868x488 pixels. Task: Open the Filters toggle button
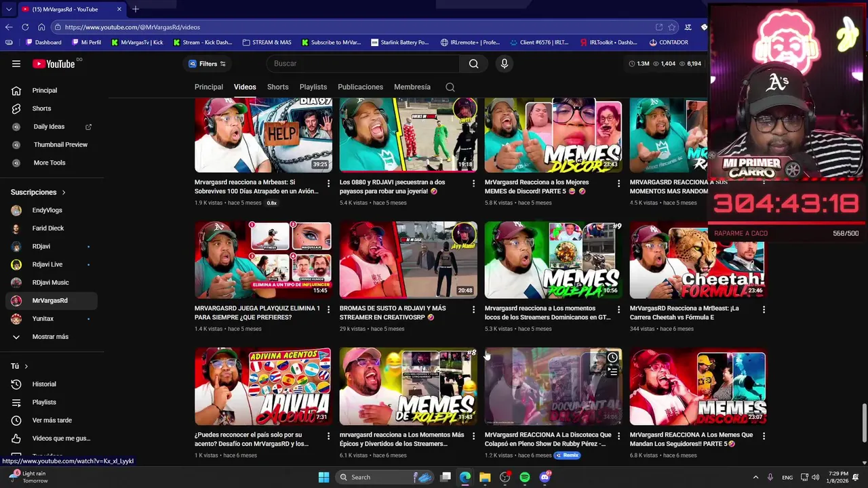click(207, 64)
